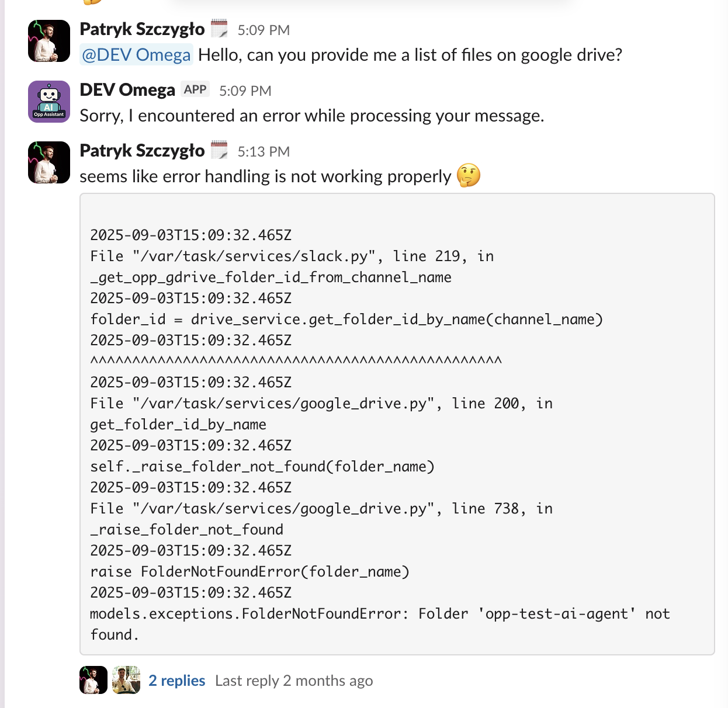The image size is (728, 708).
Task: Click the first thread participant avatar
Action: pos(93,680)
